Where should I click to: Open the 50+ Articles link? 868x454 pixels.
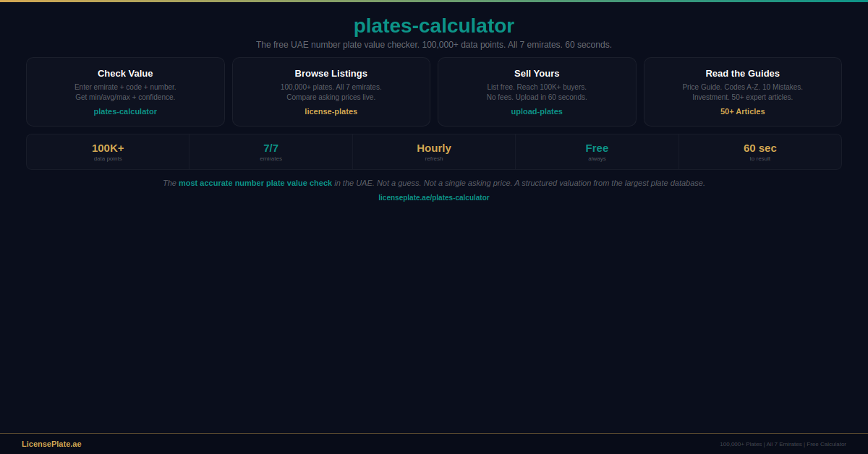pos(742,111)
